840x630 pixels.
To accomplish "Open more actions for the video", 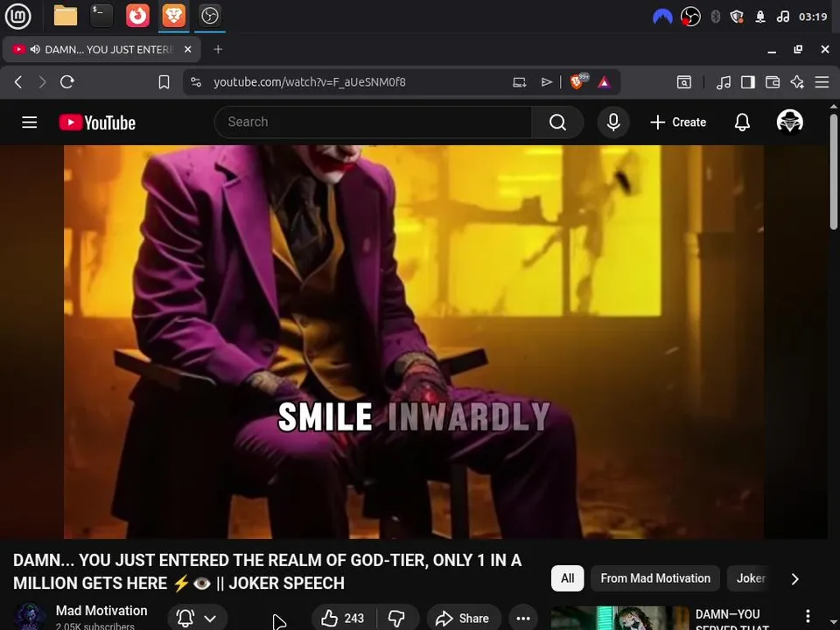I will click(523, 619).
